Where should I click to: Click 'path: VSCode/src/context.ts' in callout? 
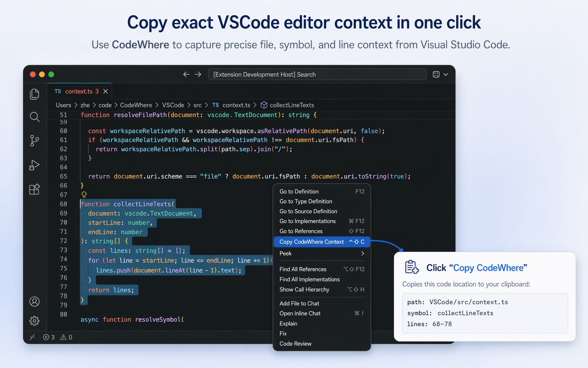457,302
